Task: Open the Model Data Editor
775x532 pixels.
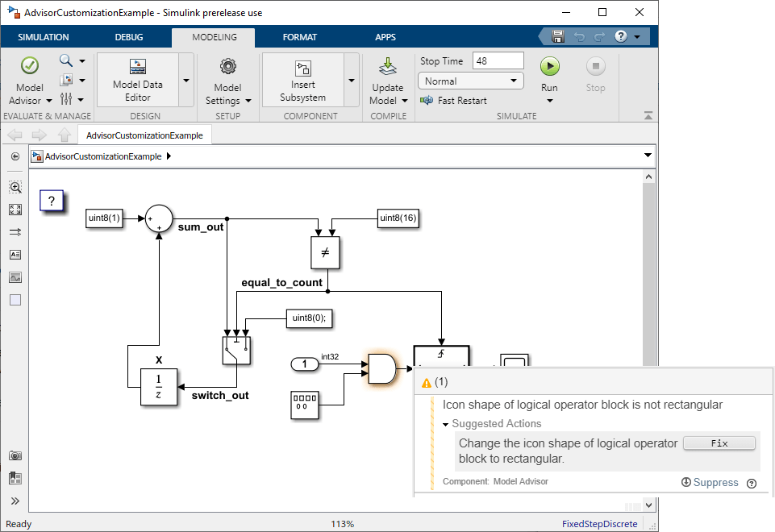Action: coord(137,80)
